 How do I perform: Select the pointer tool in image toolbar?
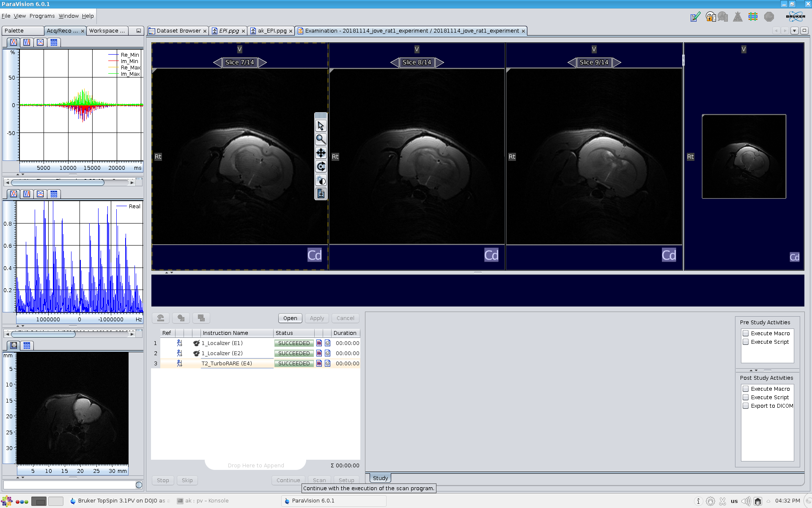point(321,126)
